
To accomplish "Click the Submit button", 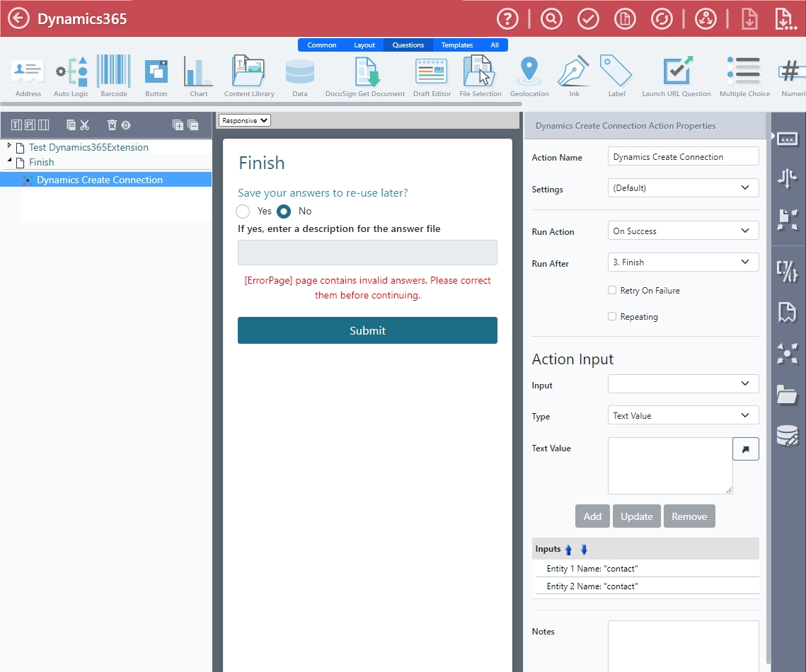I will [367, 330].
